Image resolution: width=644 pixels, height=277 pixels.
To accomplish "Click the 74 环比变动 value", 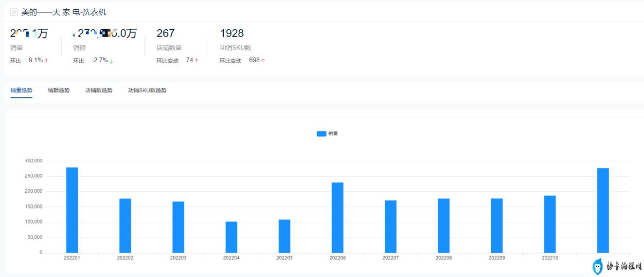I will point(190,60).
